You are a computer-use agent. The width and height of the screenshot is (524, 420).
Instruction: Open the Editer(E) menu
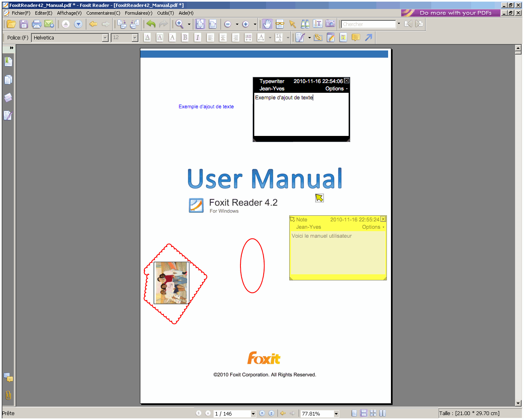click(x=44, y=13)
